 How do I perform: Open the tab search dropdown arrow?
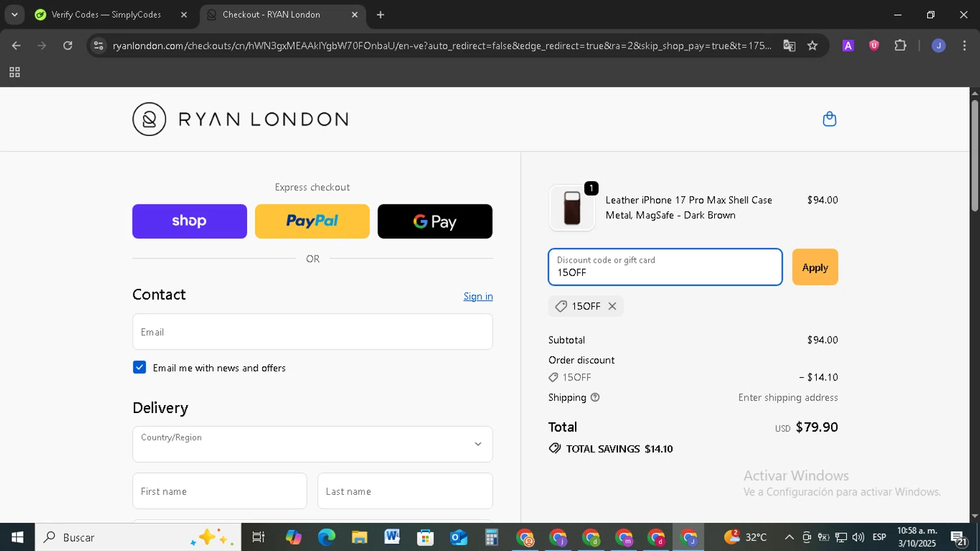(14, 14)
